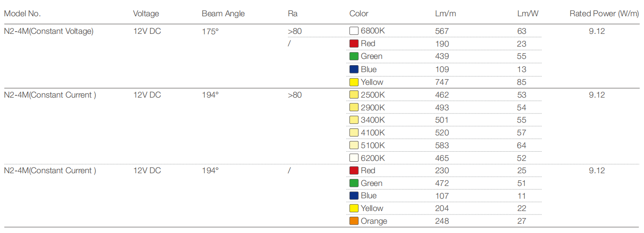The width and height of the screenshot is (644, 233).
Task: Click the red swatch beside 230 Lm/m
Action: [354, 171]
